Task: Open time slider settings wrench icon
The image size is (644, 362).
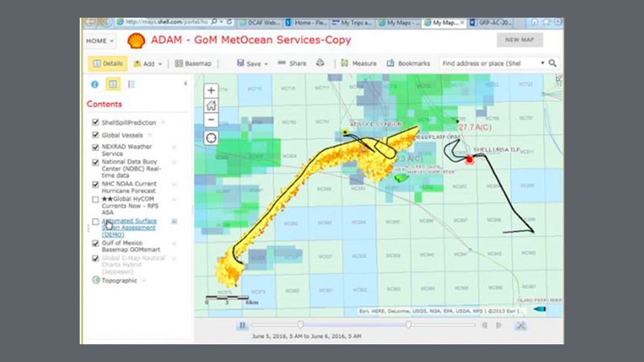Action: click(521, 326)
